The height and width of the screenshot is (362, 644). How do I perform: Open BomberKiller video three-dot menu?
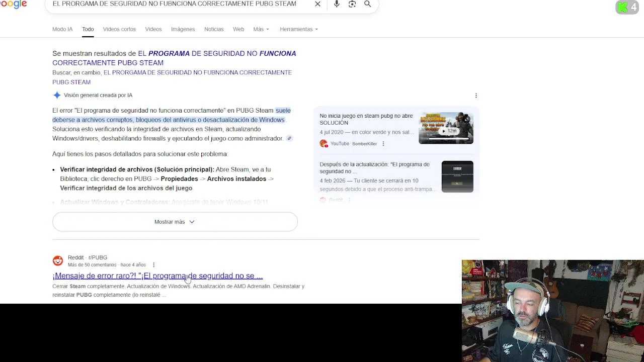click(383, 144)
